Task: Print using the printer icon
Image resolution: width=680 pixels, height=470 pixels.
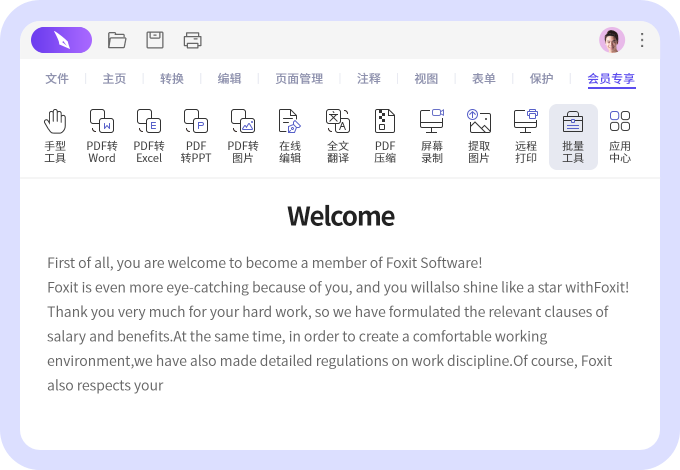Action: click(193, 40)
